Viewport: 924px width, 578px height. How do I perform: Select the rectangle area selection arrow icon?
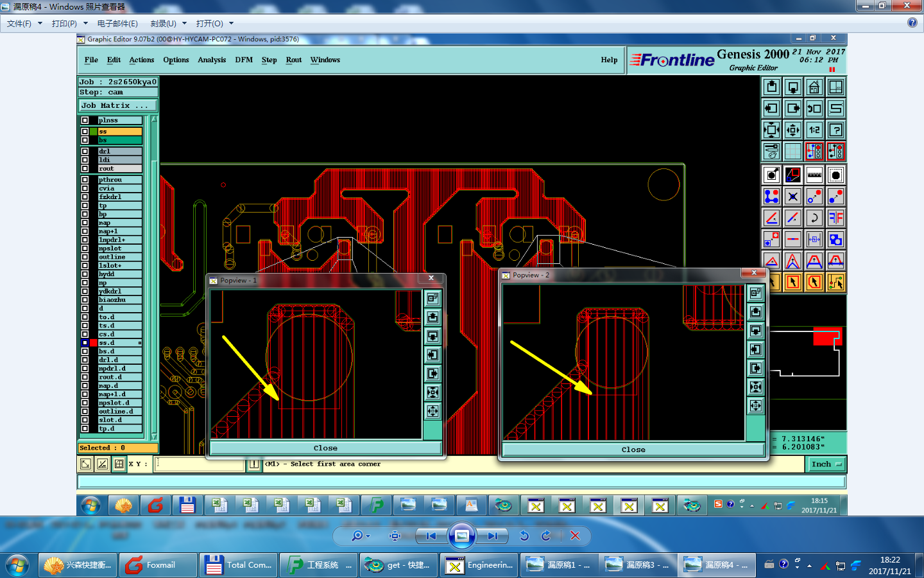click(x=793, y=282)
